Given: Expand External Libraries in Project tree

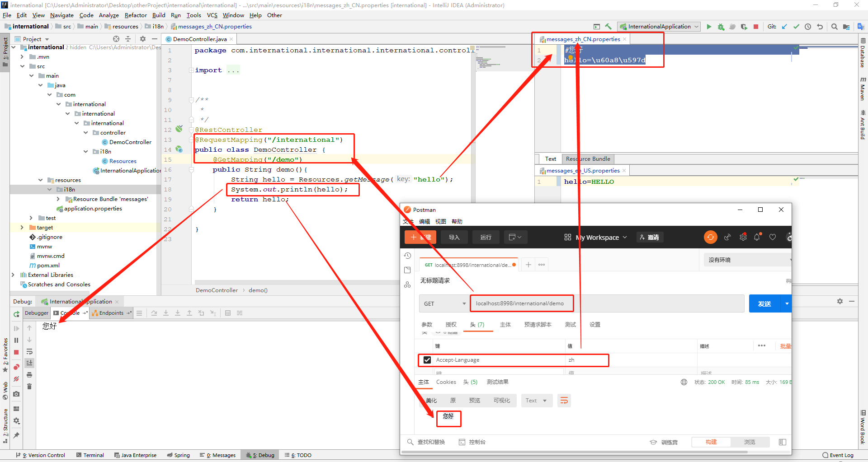Looking at the screenshot, I should click(x=13, y=275).
